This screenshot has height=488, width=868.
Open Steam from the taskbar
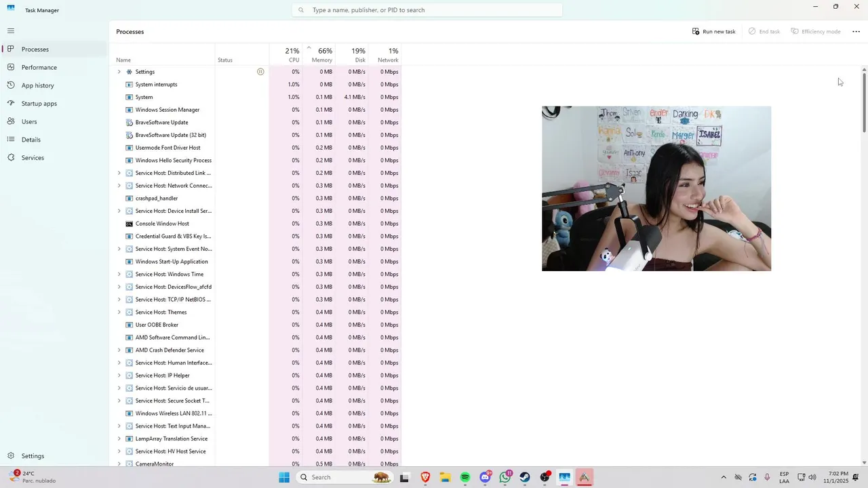(x=525, y=477)
